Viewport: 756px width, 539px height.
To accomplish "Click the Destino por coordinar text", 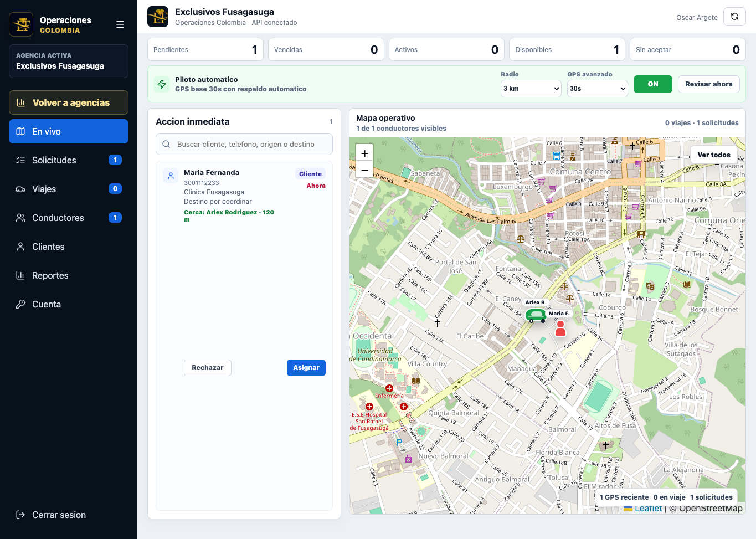I will [218, 202].
